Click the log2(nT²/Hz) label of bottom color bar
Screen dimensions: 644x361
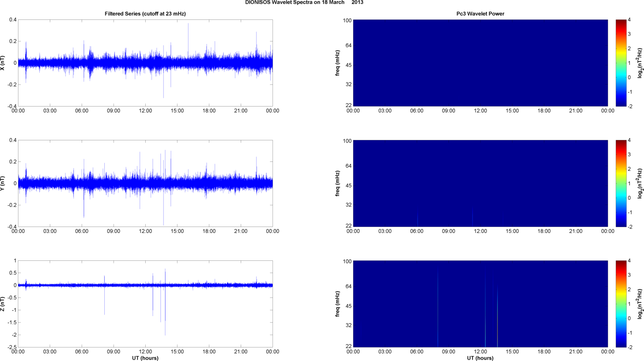(x=640, y=304)
